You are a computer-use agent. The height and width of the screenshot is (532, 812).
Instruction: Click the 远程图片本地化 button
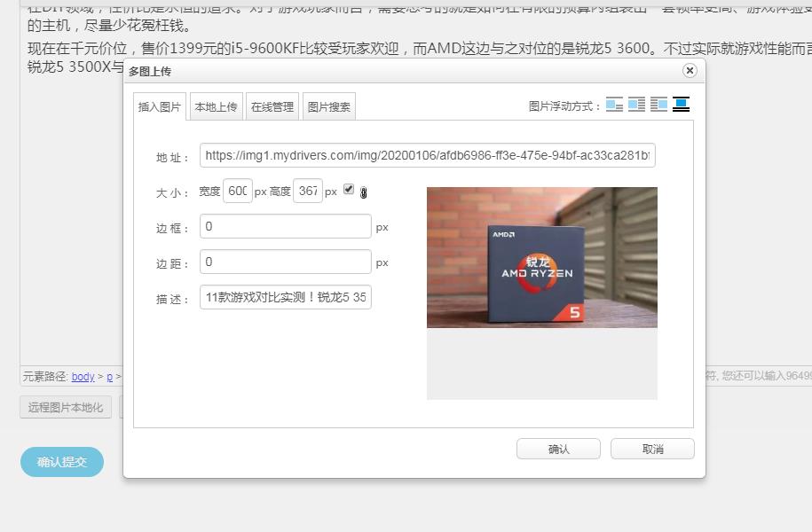click(x=66, y=407)
